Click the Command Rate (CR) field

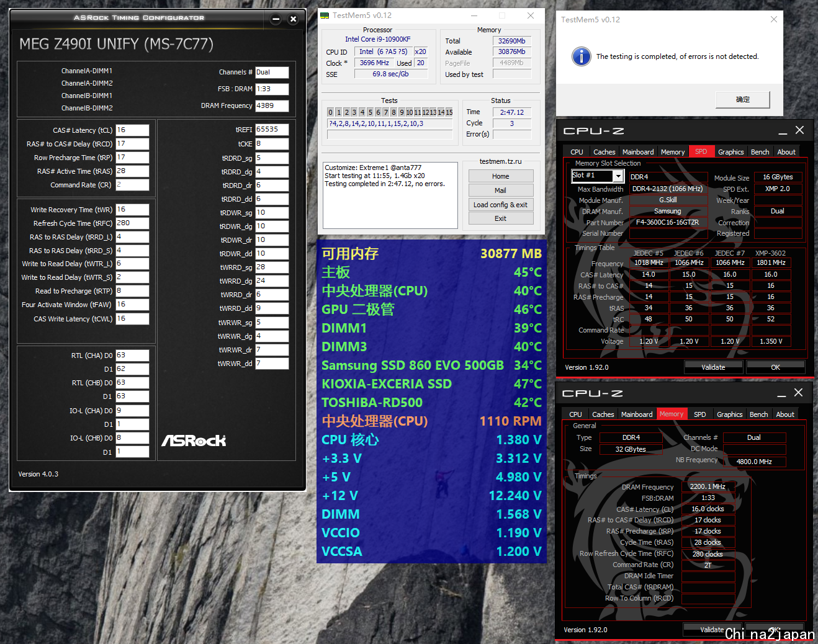(132, 185)
